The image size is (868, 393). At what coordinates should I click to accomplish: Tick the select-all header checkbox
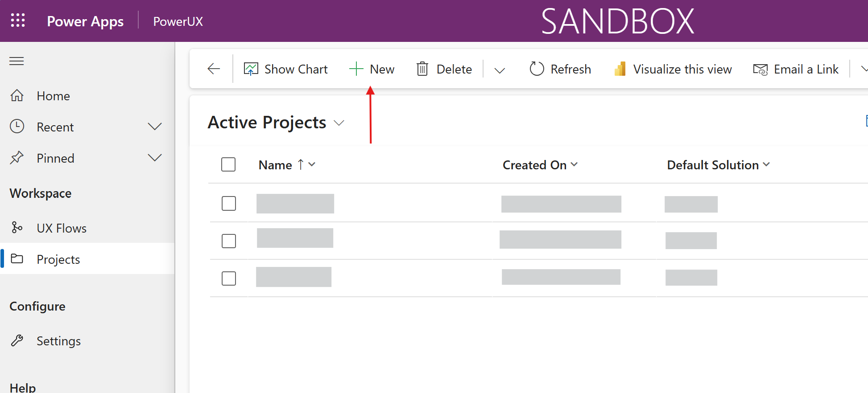(x=228, y=164)
